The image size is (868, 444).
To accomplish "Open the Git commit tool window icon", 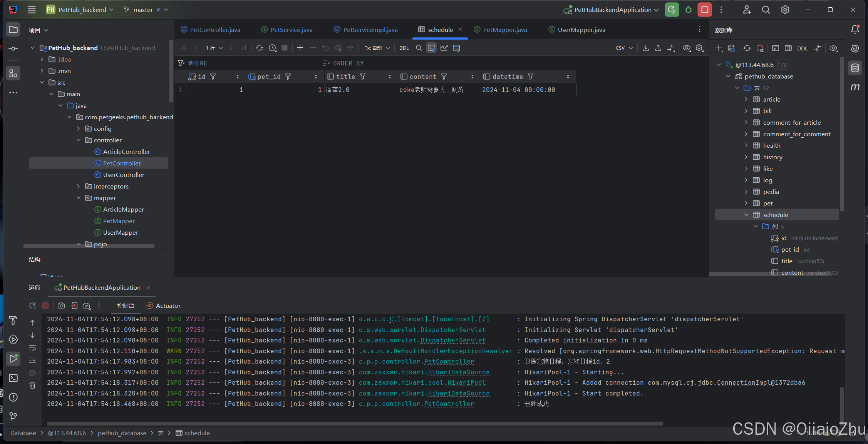I will pos(13,48).
